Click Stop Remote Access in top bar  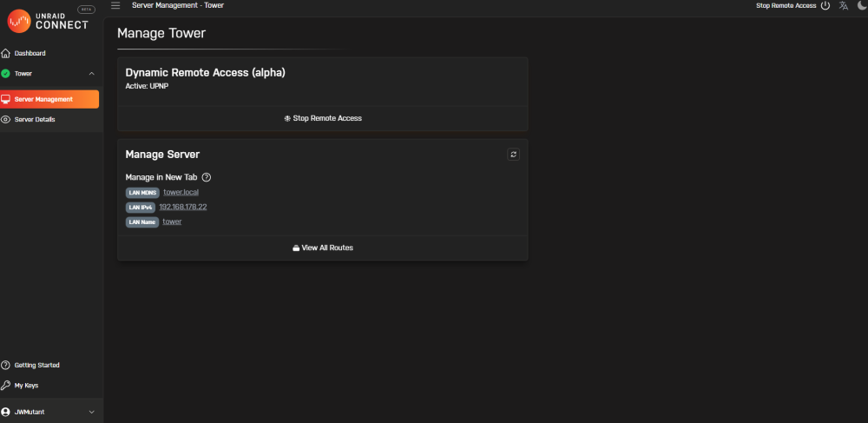pos(786,5)
